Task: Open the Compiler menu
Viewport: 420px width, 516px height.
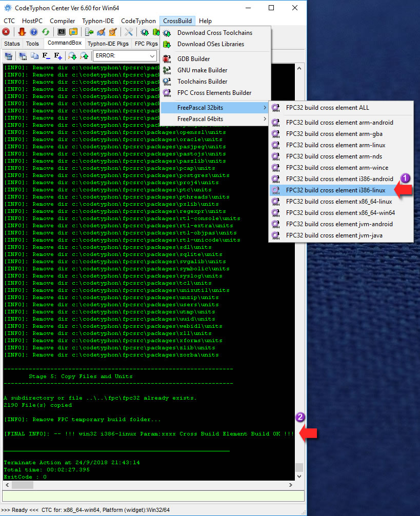Action: [63, 21]
